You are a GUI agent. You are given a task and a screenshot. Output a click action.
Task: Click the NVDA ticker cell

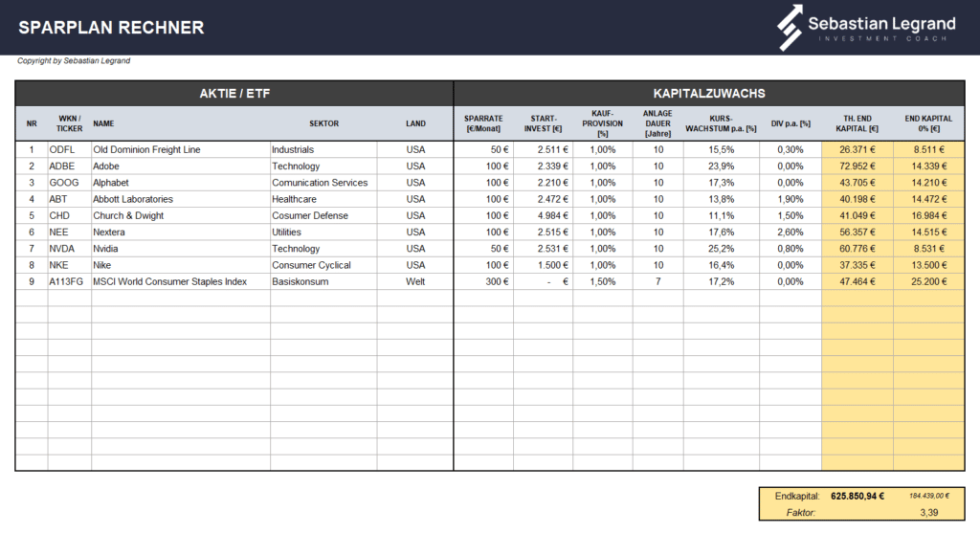coord(69,248)
